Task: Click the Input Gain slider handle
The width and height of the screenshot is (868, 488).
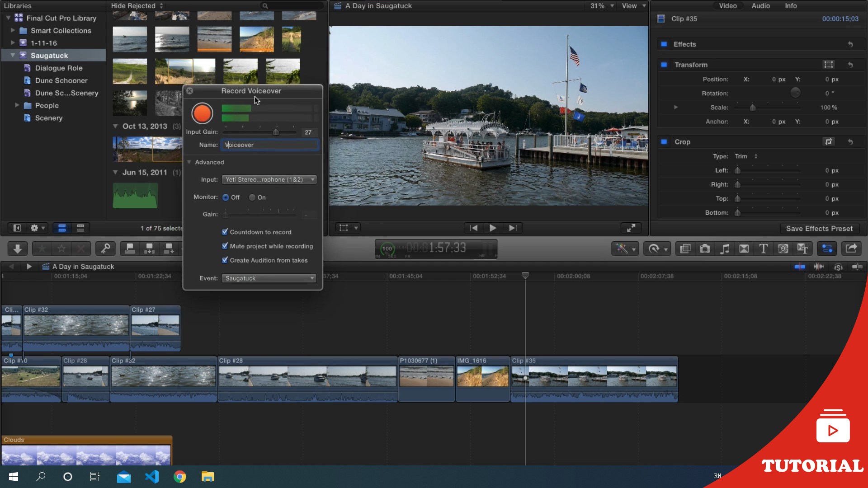Action: (x=276, y=132)
